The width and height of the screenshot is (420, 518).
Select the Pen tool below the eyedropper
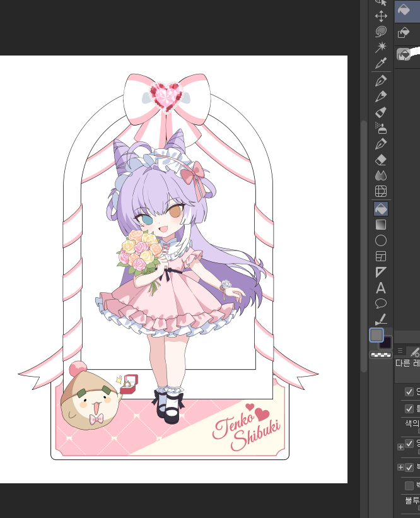[x=381, y=80]
